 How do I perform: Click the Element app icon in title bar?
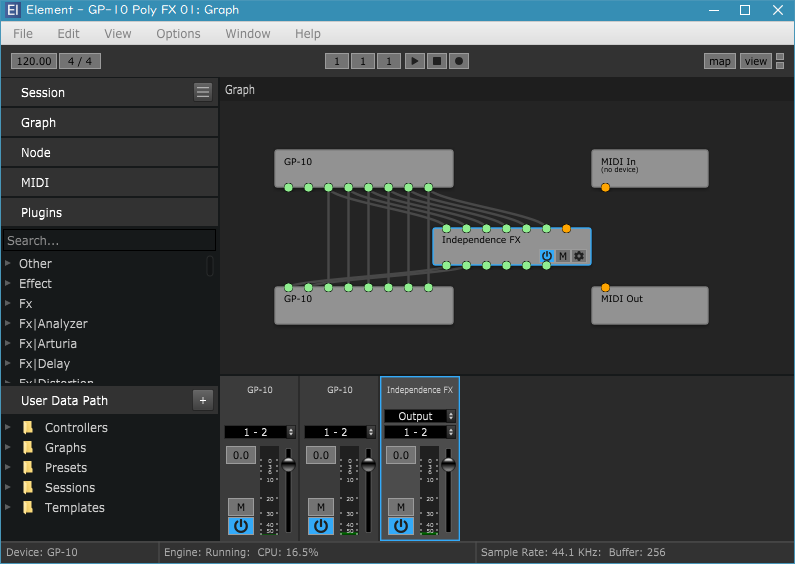tap(13, 10)
